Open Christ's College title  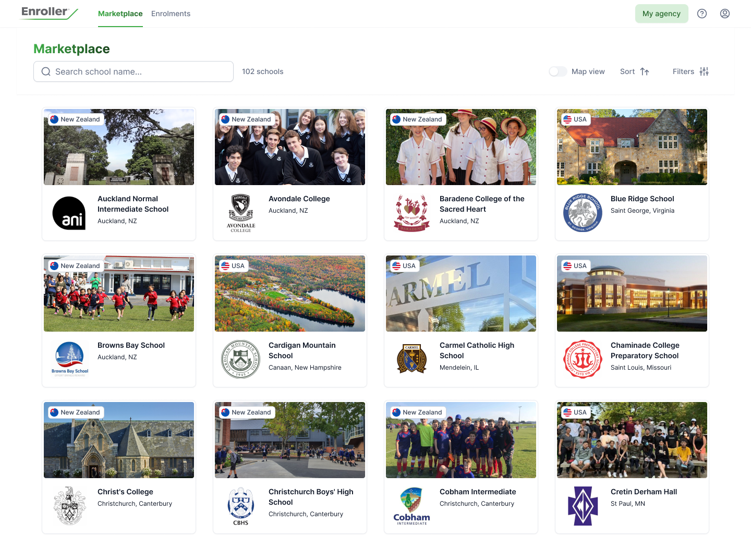point(125,492)
